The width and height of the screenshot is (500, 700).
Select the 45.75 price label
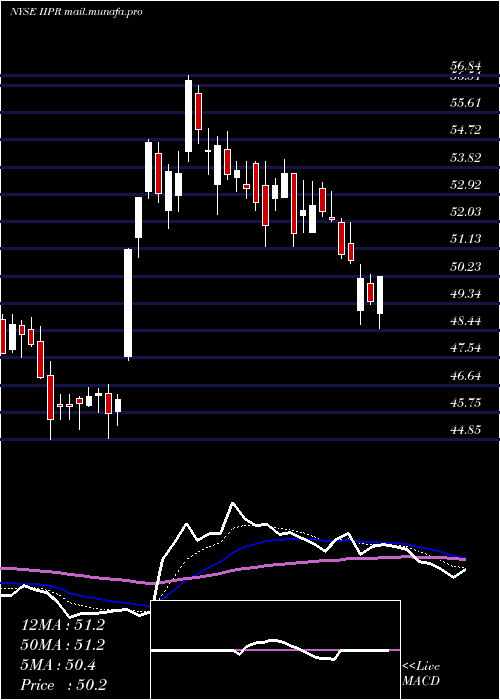pos(466,403)
